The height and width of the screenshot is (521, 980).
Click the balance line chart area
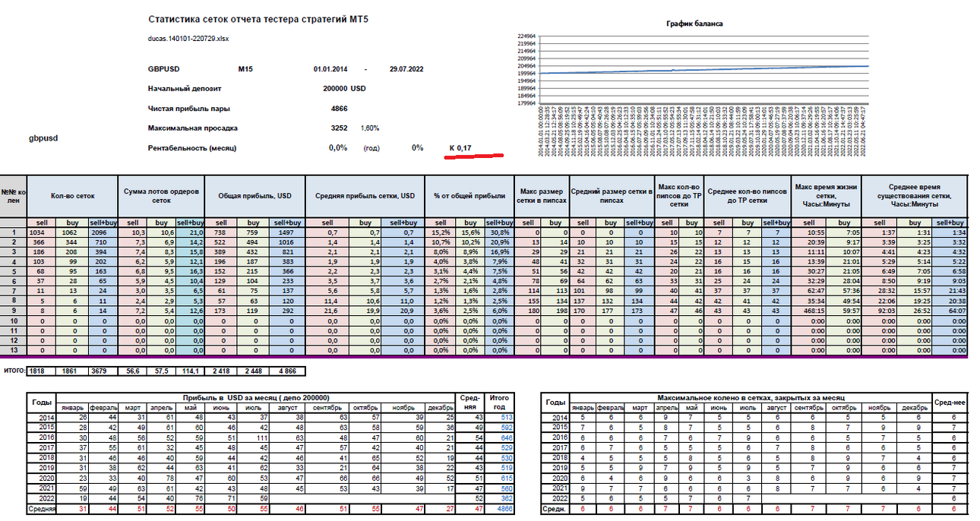click(703, 71)
